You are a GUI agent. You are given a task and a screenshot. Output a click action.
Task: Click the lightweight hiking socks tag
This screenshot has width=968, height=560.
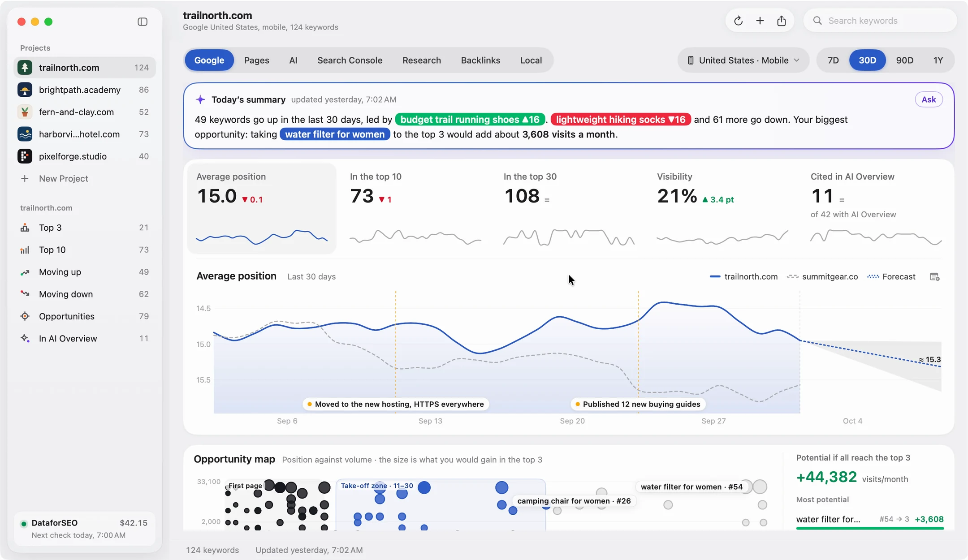pos(621,120)
